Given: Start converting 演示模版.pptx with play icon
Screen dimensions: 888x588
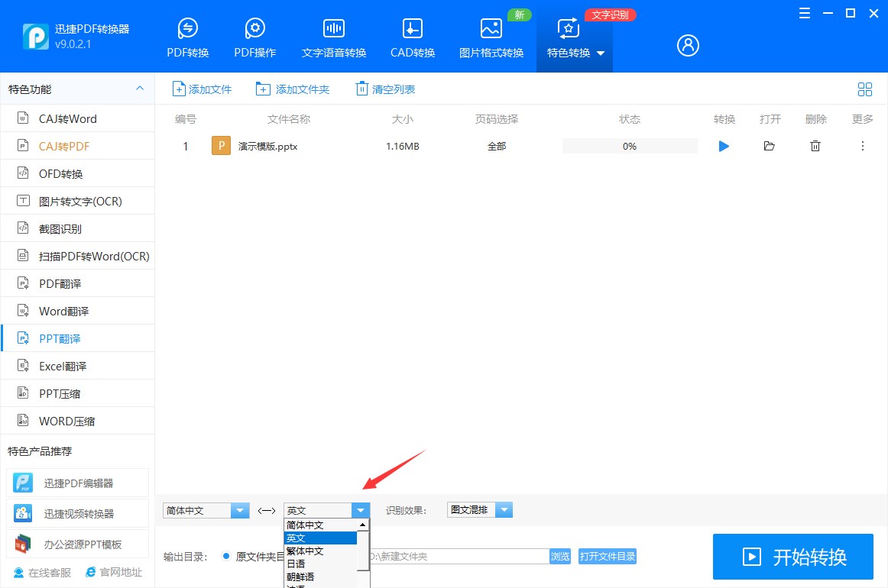Looking at the screenshot, I should pos(724,146).
